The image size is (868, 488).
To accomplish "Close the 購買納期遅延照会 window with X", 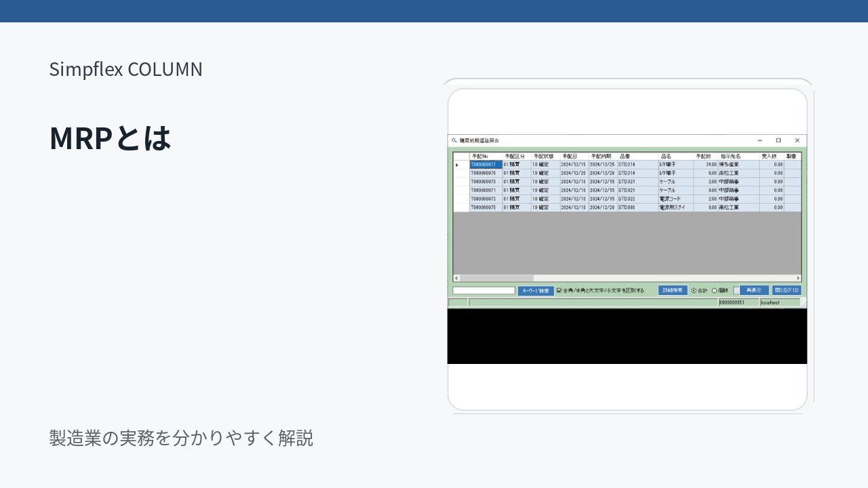I will (797, 140).
